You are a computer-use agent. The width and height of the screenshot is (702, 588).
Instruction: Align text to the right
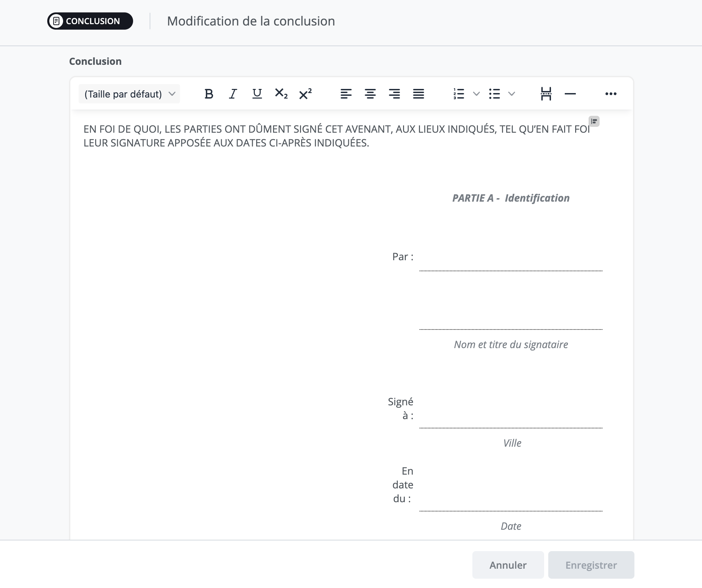click(x=394, y=94)
